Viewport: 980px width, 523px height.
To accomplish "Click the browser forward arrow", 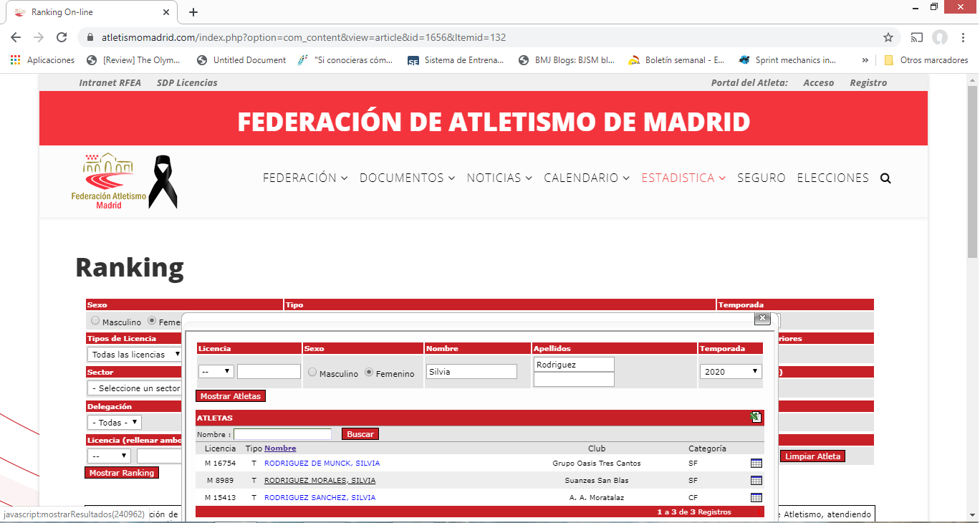I will pyautogui.click(x=39, y=37).
